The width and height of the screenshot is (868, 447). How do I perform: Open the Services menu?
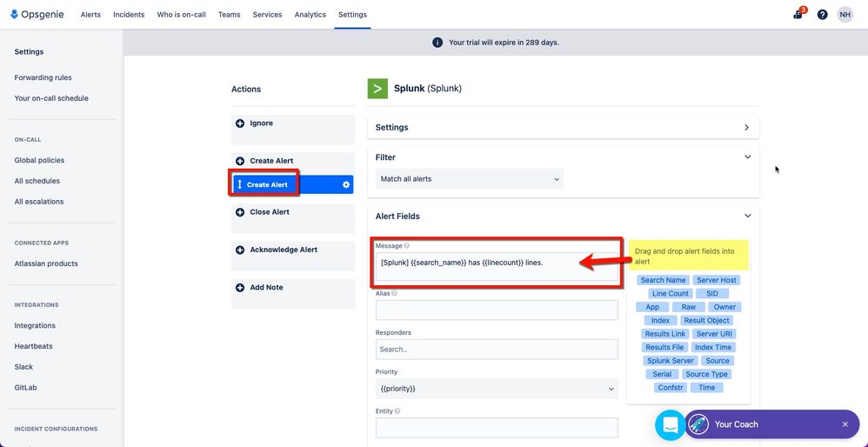267,15
